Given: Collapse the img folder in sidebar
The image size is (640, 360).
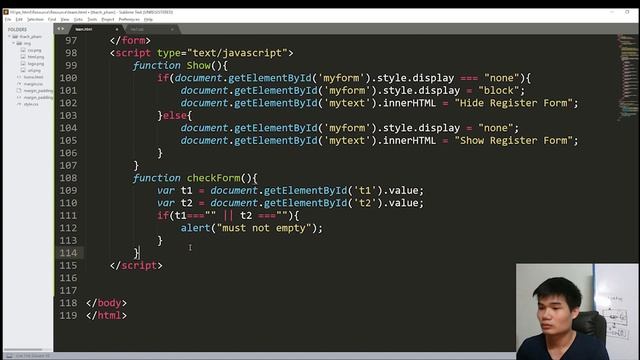Looking at the screenshot, I should pos(13,43).
